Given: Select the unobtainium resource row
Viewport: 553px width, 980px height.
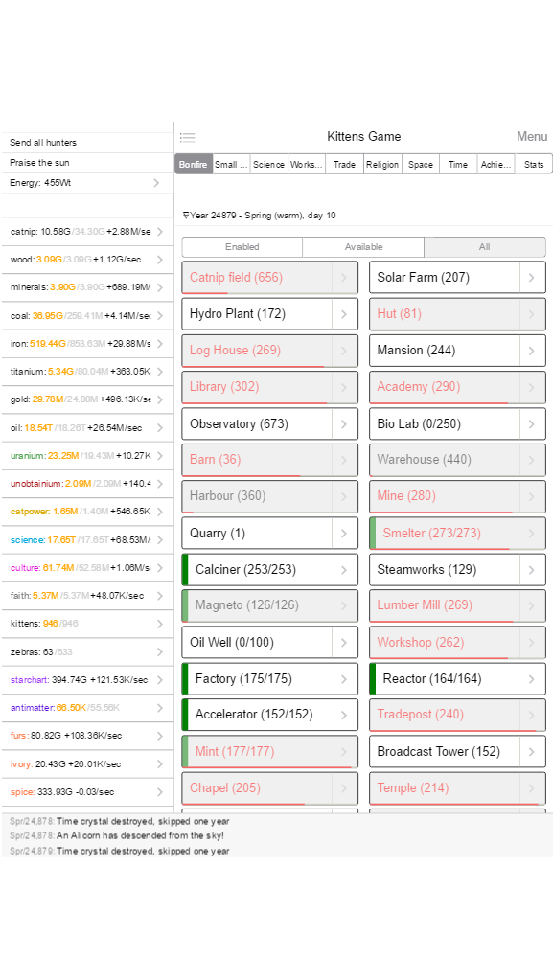Looking at the screenshot, I should point(87,483).
